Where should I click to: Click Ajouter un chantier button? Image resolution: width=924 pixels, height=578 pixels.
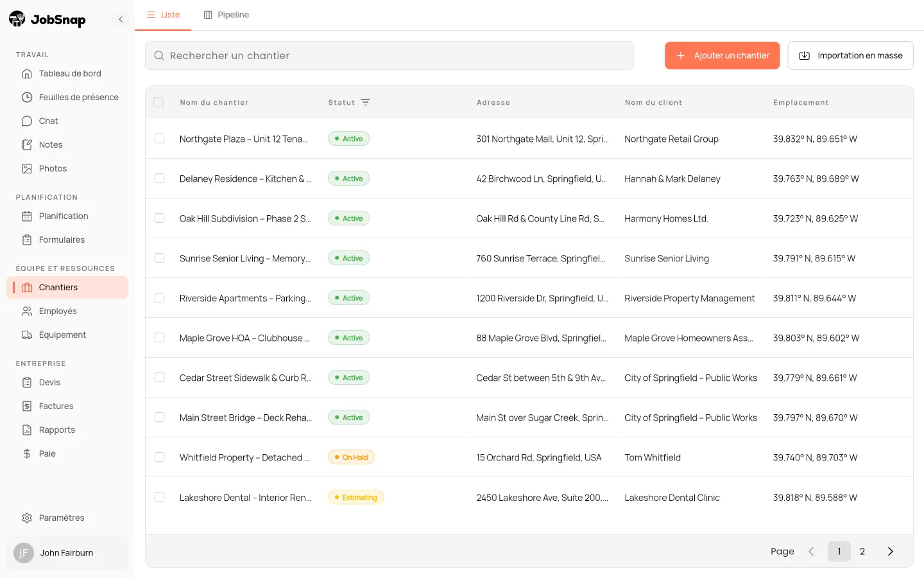click(x=723, y=56)
